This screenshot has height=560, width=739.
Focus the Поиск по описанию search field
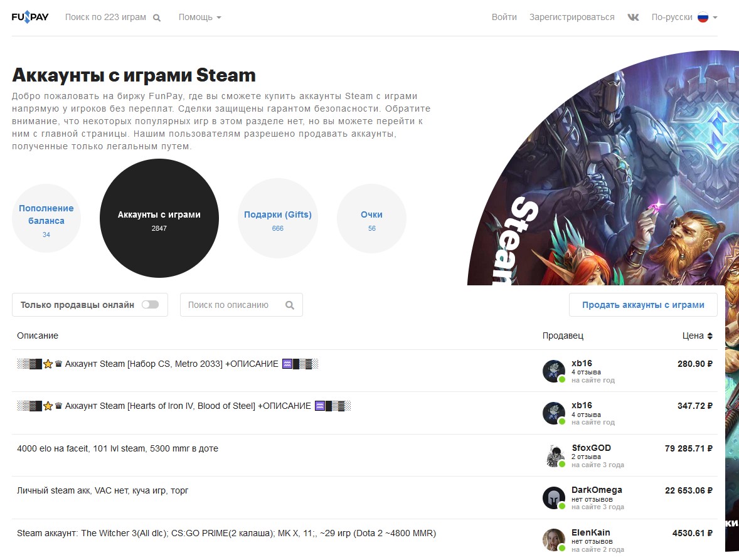point(242,305)
